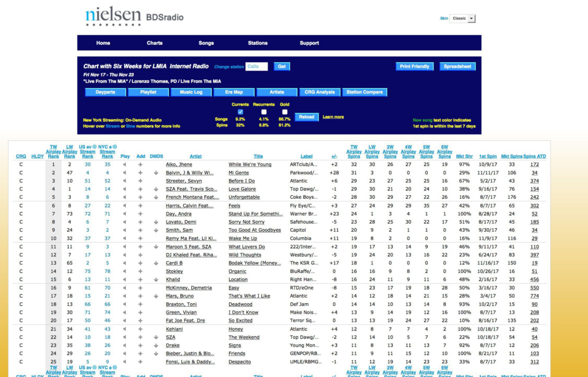Image resolution: width=588 pixels, height=377 pixels.
Task: Sort by the Spins ATD column header
Action: tap(535, 156)
